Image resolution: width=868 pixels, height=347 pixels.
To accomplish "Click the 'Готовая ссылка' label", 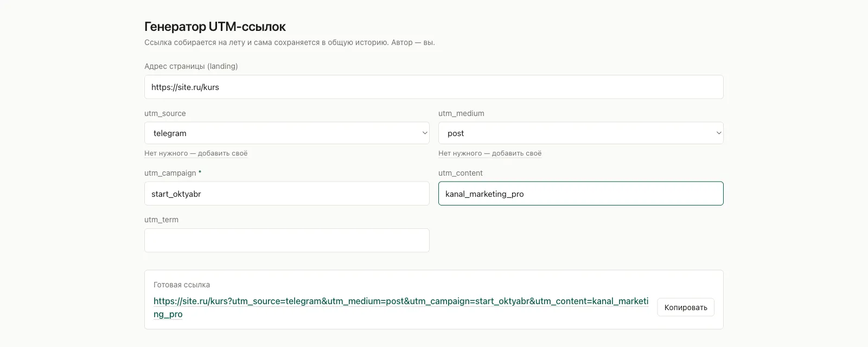I will pyautogui.click(x=182, y=285).
